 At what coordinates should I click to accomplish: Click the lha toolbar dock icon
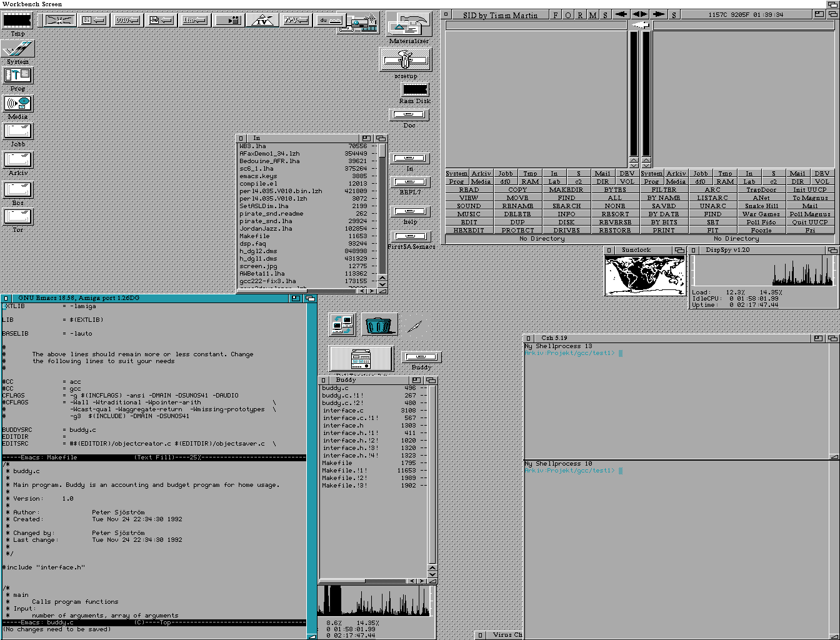click(x=194, y=20)
